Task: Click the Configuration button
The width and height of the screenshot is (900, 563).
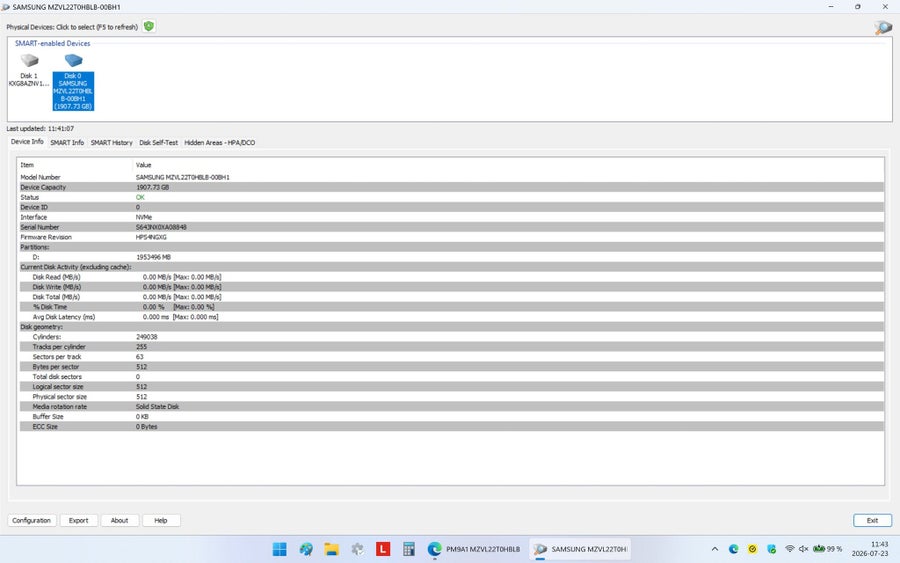Action: [x=32, y=521]
